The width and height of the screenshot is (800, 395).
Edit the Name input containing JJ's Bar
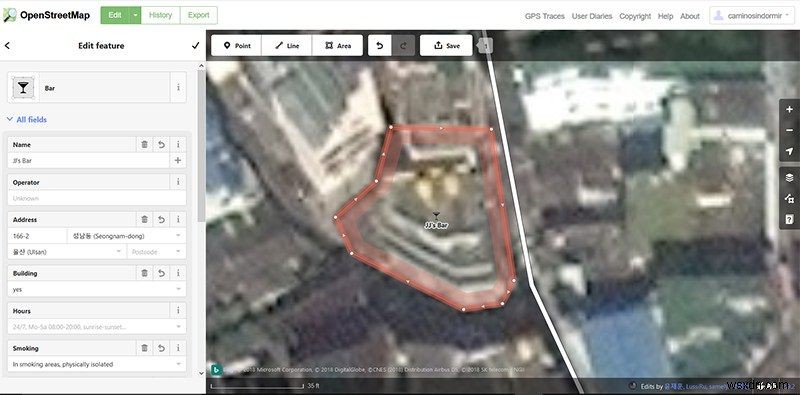pos(88,161)
